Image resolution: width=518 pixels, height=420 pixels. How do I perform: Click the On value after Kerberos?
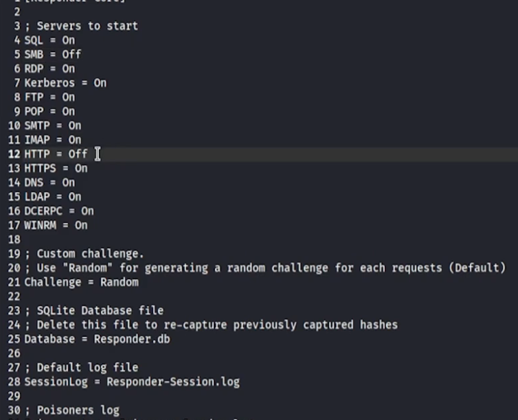point(100,83)
